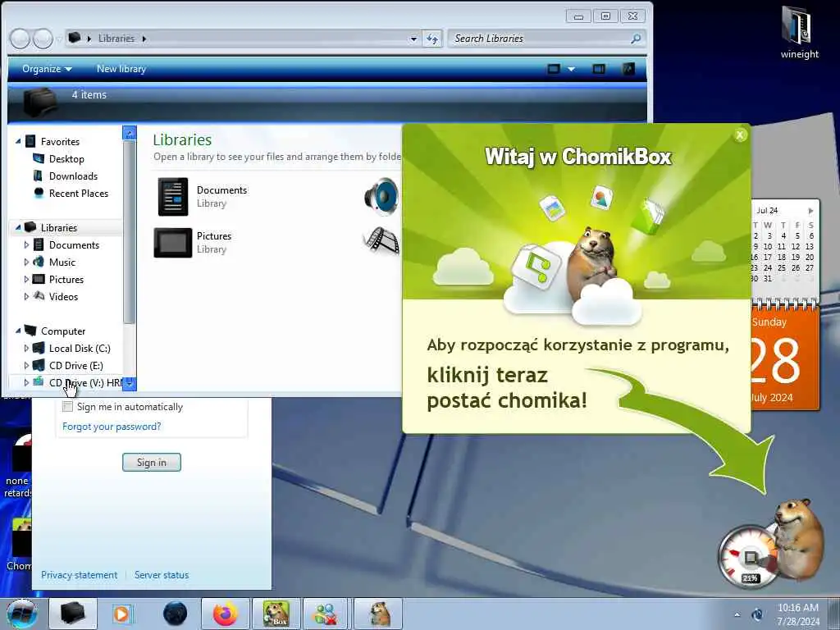Click the Sign in button
Screen dimensions: 840x630
[x=152, y=463]
